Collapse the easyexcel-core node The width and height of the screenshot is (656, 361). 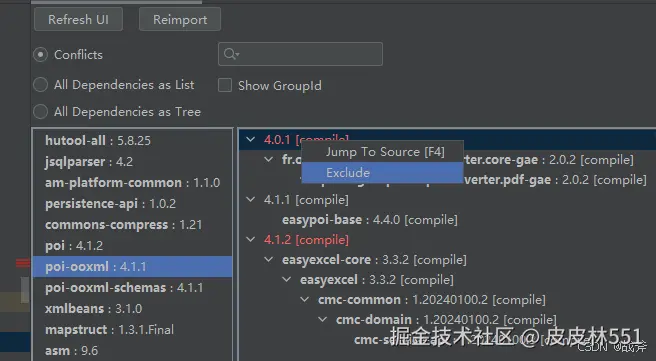(x=269, y=260)
